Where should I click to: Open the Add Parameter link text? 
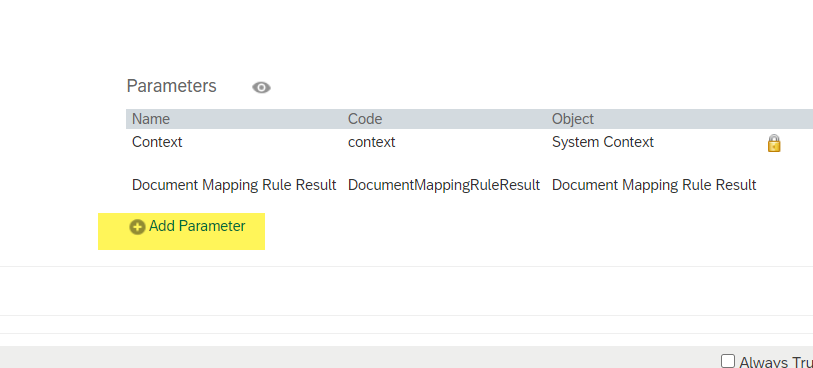197,226
